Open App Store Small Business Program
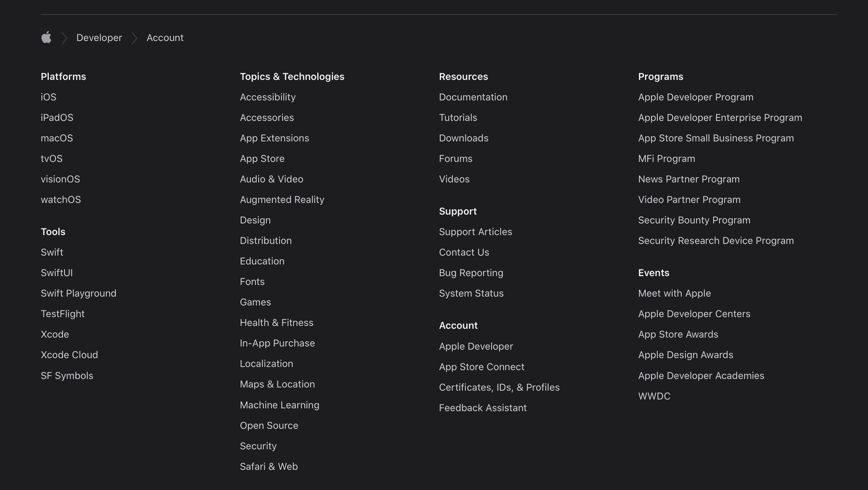Image resolution: width=868 pixels, height=490 pixels. coord(716,138)
